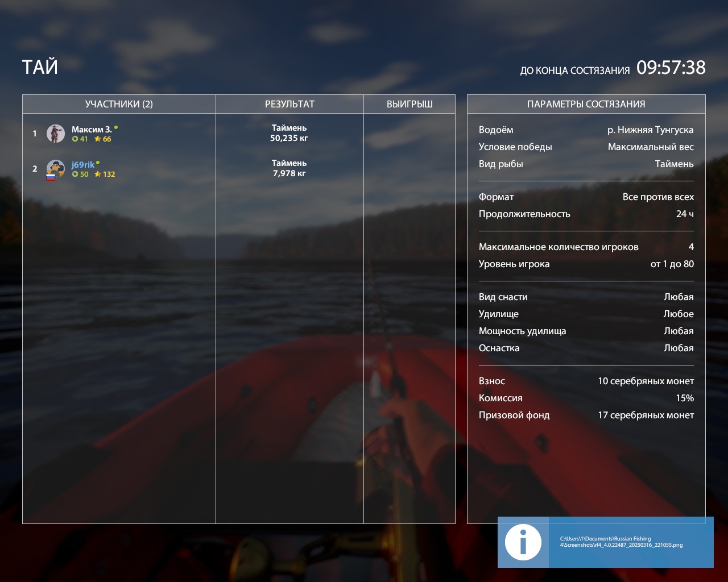Click Любая value for Оснастка
728x582 pixels.
679,348
